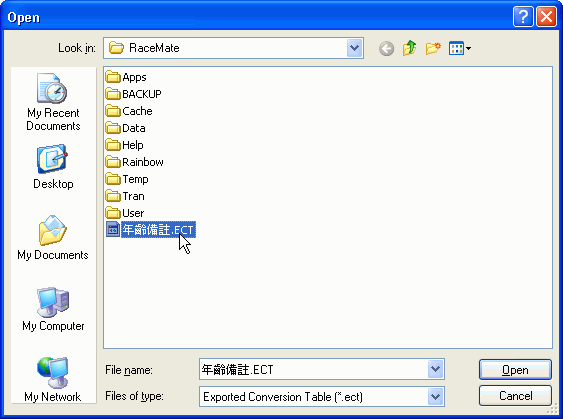Select My Computer in the places bar
This screenshot has height=419, width=563.
pos(53,309)
